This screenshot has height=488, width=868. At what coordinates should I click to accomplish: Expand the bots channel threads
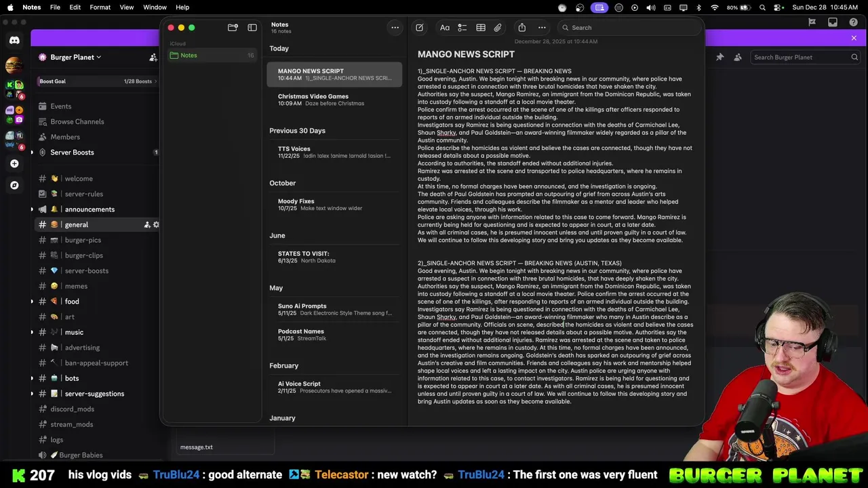click(x=32, y=378)
